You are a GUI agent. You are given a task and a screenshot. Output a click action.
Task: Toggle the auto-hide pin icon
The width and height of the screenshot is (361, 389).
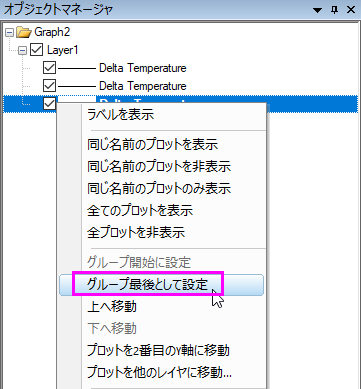click(335, 10)
